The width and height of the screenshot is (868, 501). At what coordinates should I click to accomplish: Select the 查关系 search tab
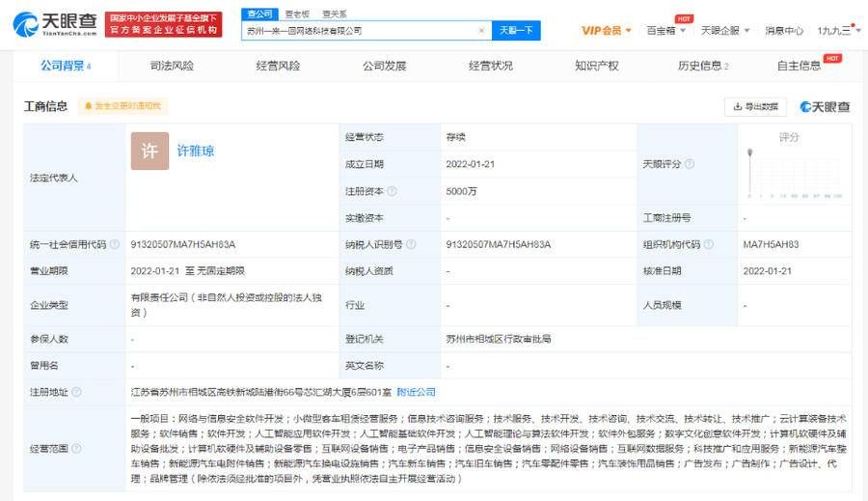click(x=335, y=14)
